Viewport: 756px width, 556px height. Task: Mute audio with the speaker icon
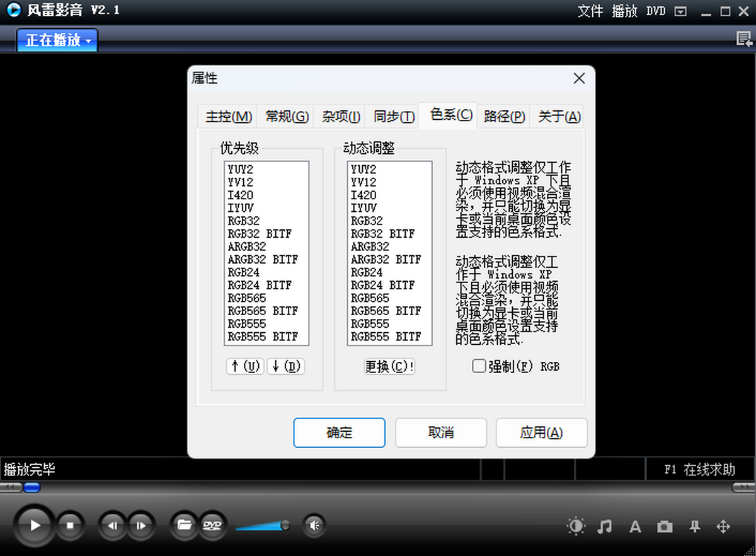314,524
